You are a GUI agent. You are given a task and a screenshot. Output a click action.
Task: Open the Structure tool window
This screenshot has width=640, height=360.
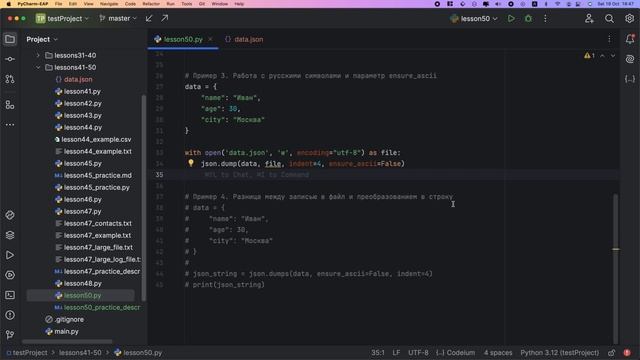[x=10, y=105]
